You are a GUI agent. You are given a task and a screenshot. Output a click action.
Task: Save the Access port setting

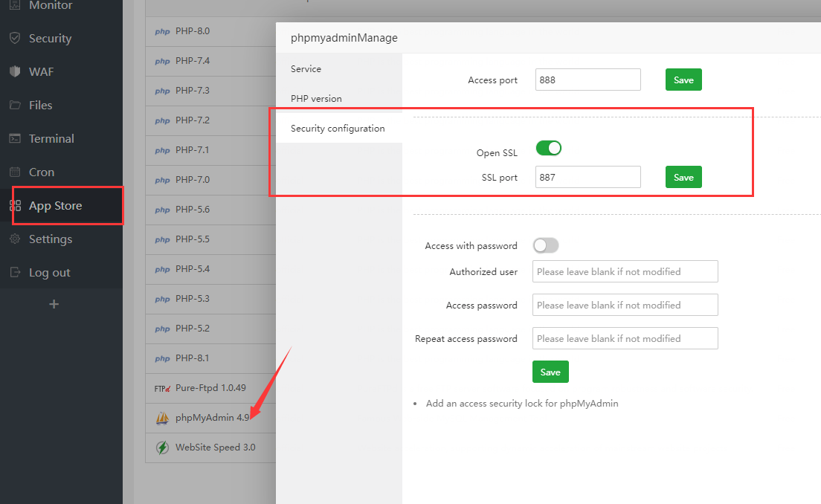[x=683, y=80]
